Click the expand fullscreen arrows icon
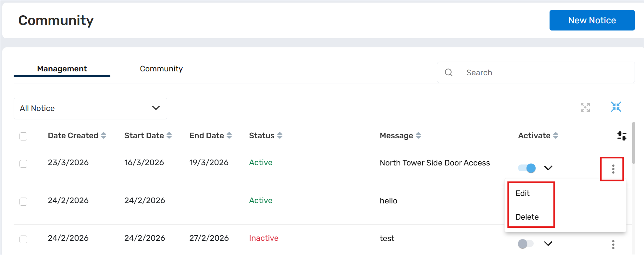Viewport: 644px width, 255px height. point(585,107)
